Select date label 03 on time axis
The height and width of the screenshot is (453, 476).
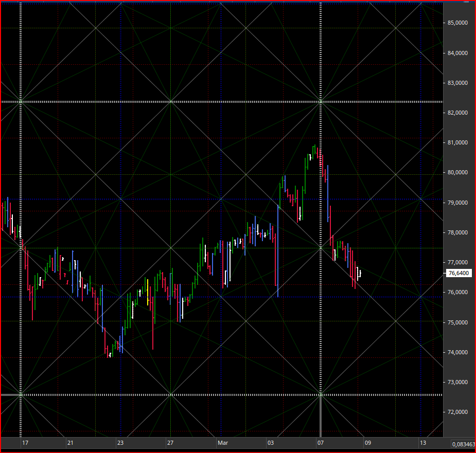coord(271,443)
